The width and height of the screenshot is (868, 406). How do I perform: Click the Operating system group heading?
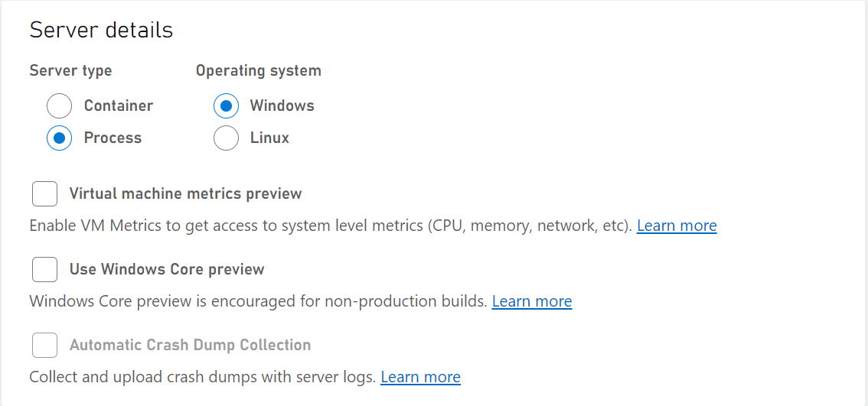click(259, 71)
